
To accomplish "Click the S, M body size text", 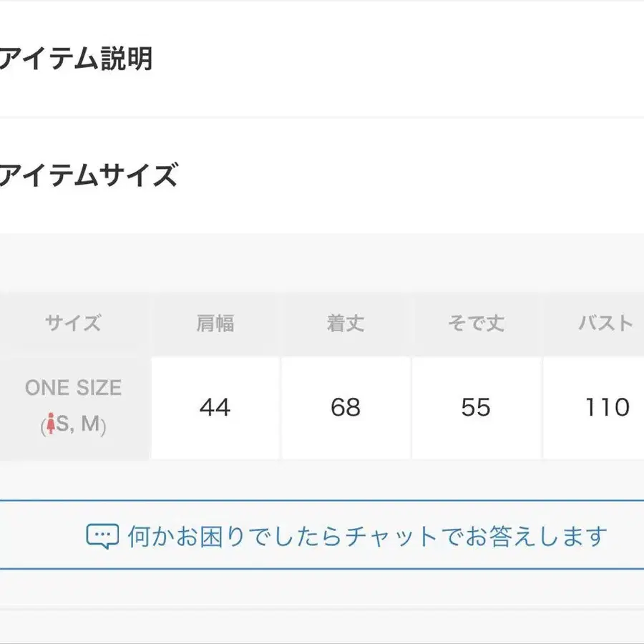I will (79, 425).
